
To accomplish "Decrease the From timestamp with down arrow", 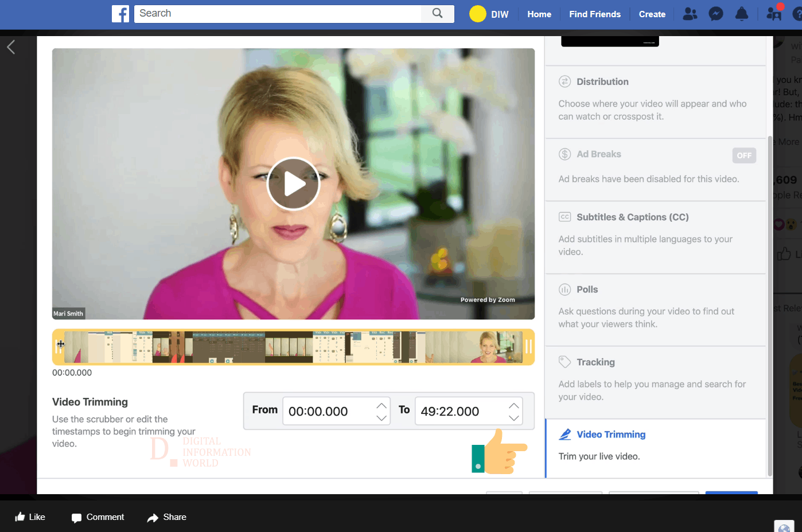I will (381, 418).
